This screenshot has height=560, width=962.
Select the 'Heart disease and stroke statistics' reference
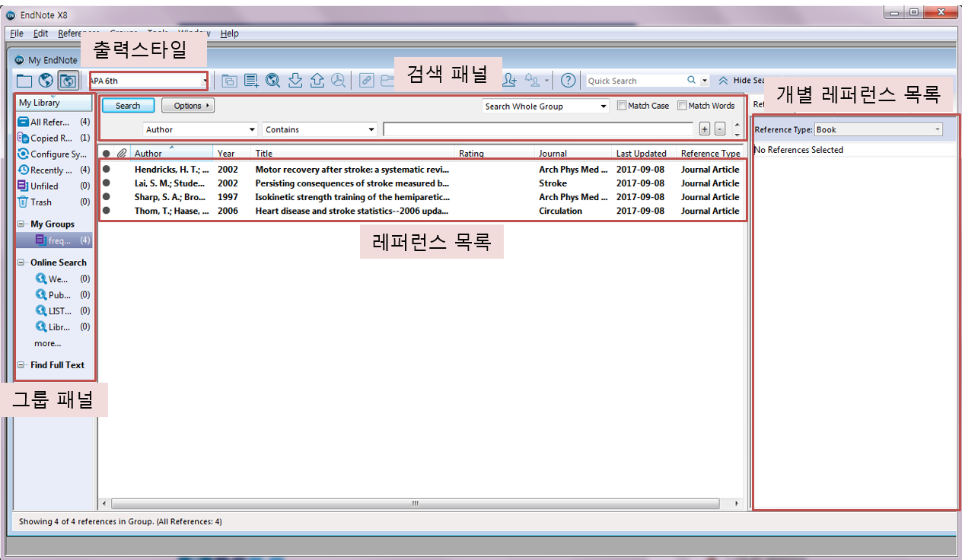click(352, 210)
